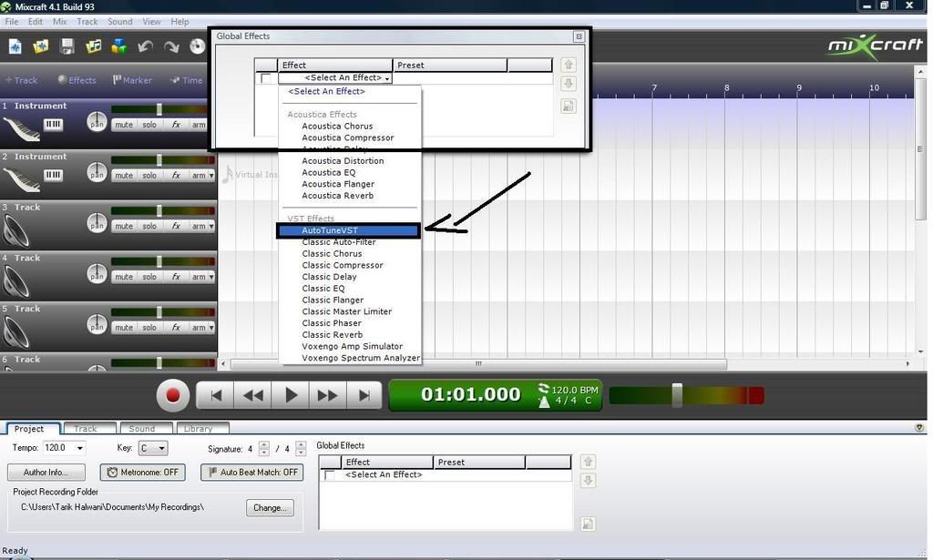Mute Track 5
Screen dimensions: 933x560
[x=124, y=328]
